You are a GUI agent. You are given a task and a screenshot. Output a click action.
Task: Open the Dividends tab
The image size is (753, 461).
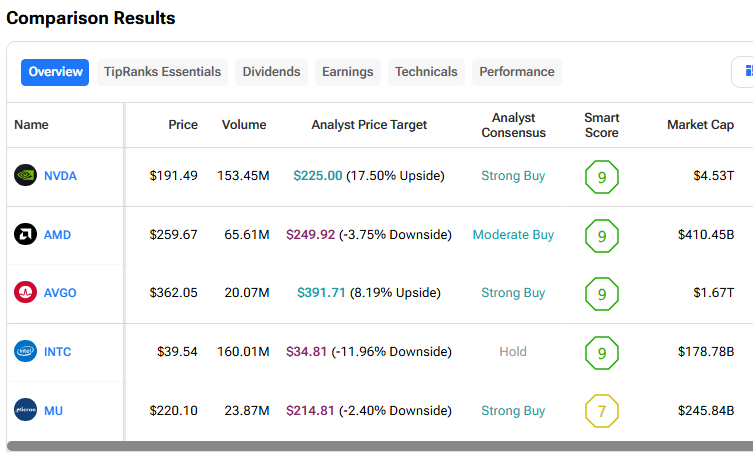pos(271,72)
